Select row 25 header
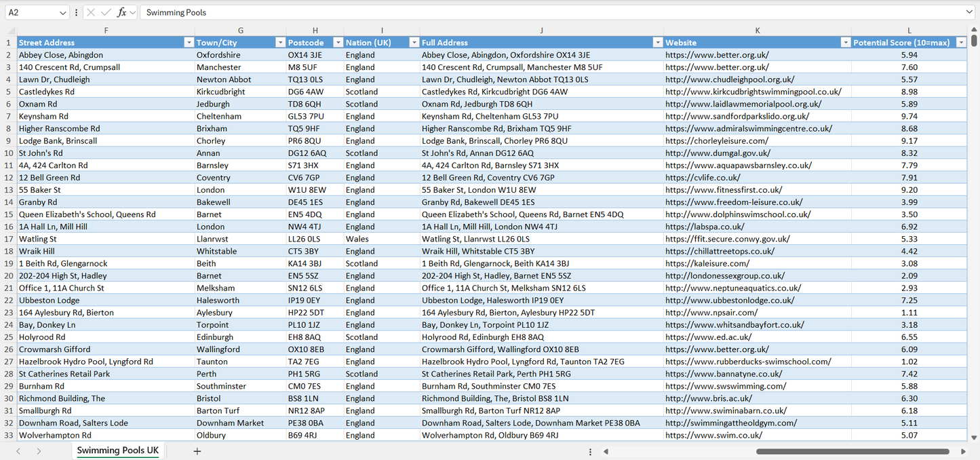980x460 pixels. [x=9, y=337]
